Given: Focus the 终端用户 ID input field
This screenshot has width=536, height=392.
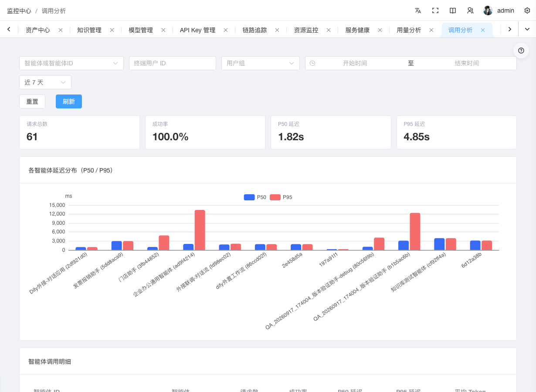Looking at the screenshot, I should click(x=173, y=63).
